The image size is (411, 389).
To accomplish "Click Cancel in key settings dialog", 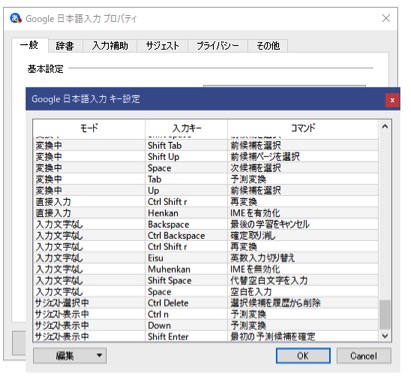I will 364,356.
